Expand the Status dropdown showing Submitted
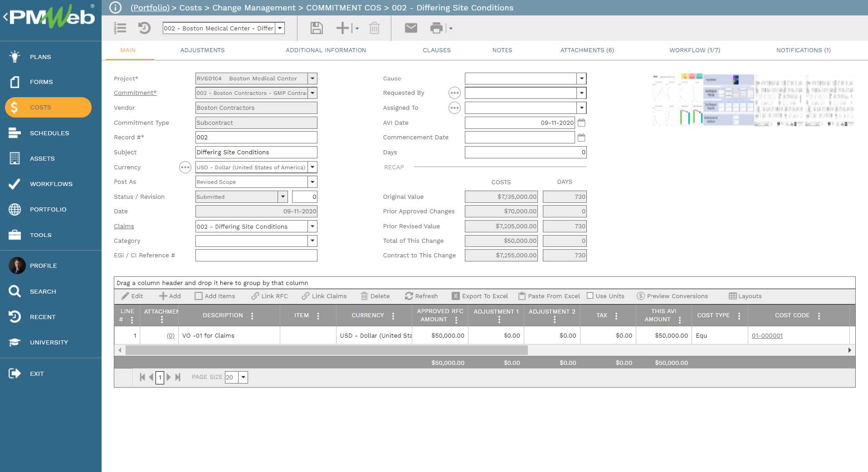This screenshot has width=868, height=472. pos(283,197)
